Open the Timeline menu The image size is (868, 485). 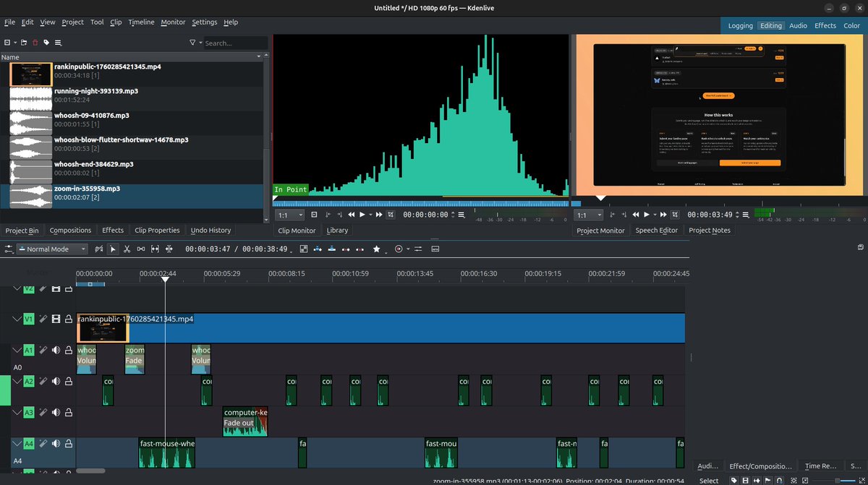click(141, 22)
